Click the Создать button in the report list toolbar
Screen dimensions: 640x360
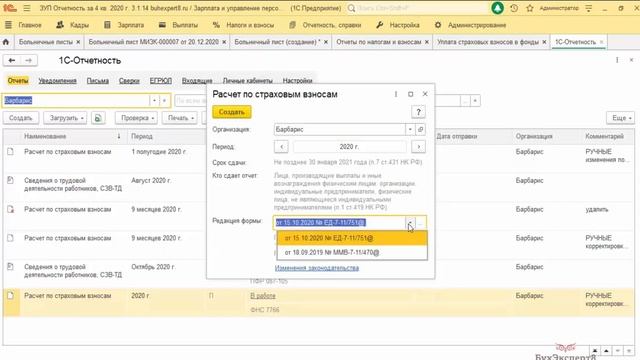20,118
